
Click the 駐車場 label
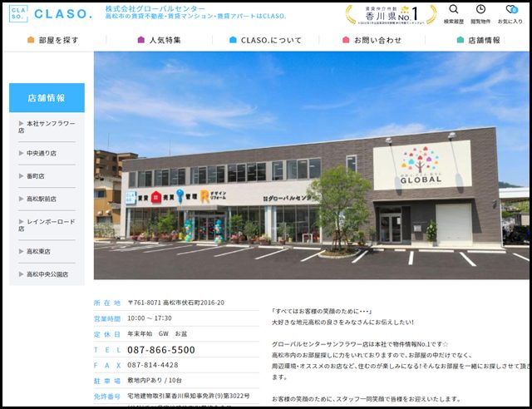tap(107, 381)
